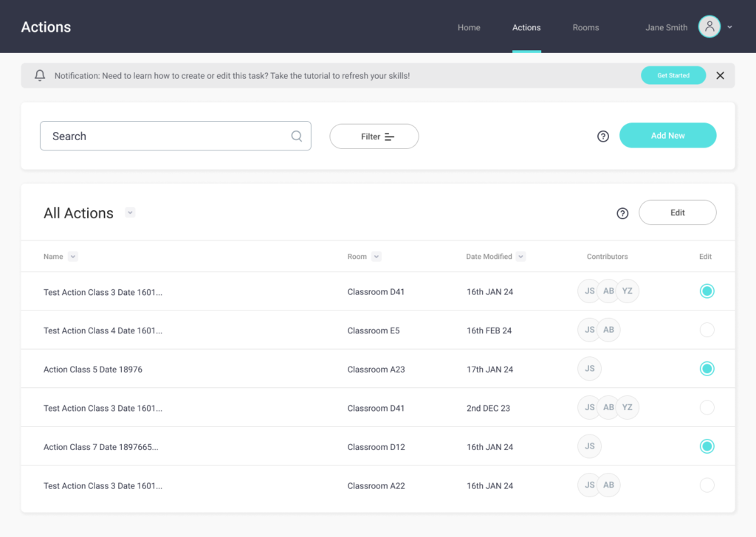Open help icon beside Edit button
Image resolution: width=756 pixels, height=537 pixels.
(x=622, y=213)
